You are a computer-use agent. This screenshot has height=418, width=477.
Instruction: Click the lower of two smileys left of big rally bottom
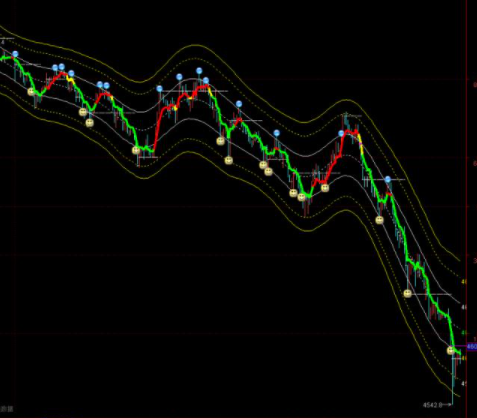coord(90,123)
